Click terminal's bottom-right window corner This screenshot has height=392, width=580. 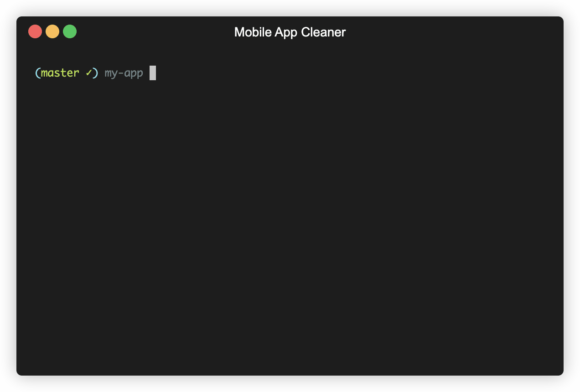coord(561,373)
